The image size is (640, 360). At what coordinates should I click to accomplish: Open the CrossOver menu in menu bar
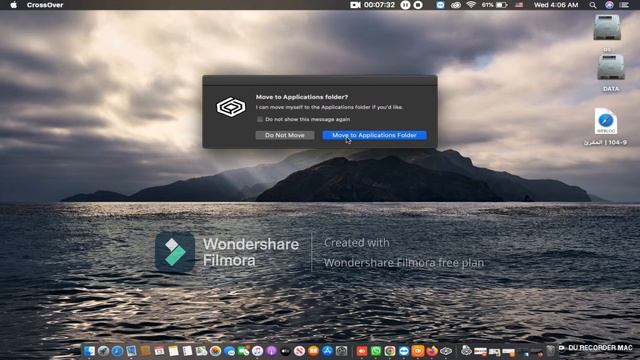pyautogui.click(x=45, y=5)
